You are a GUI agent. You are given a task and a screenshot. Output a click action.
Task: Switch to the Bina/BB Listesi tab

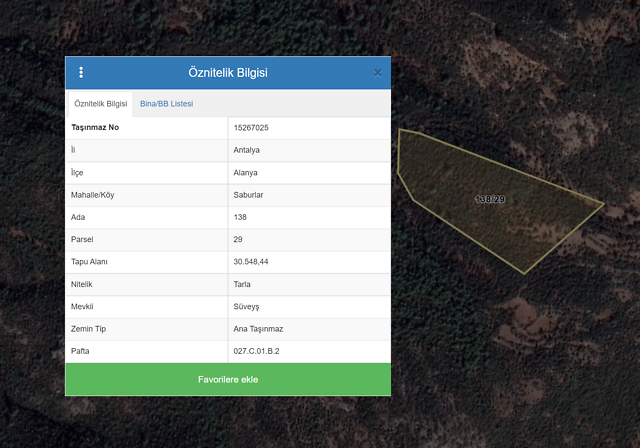click(x=166, y=104)
